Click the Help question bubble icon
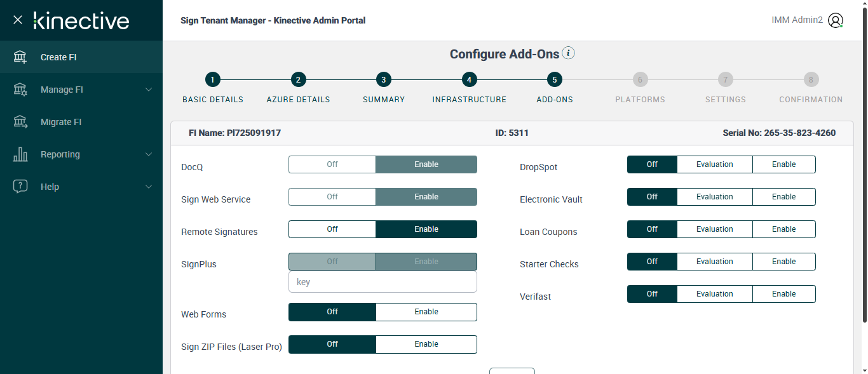This screenshot has height=374, width=868. [20, 187]
